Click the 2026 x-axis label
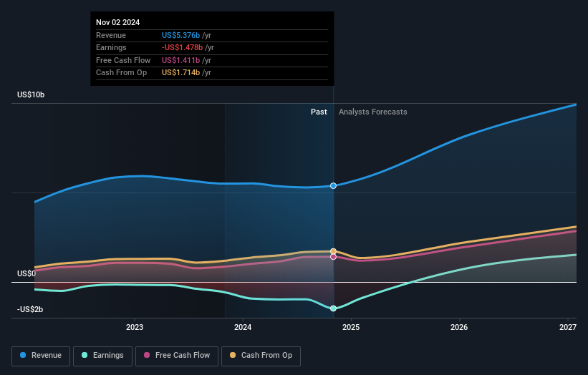 tap(459, 328)
